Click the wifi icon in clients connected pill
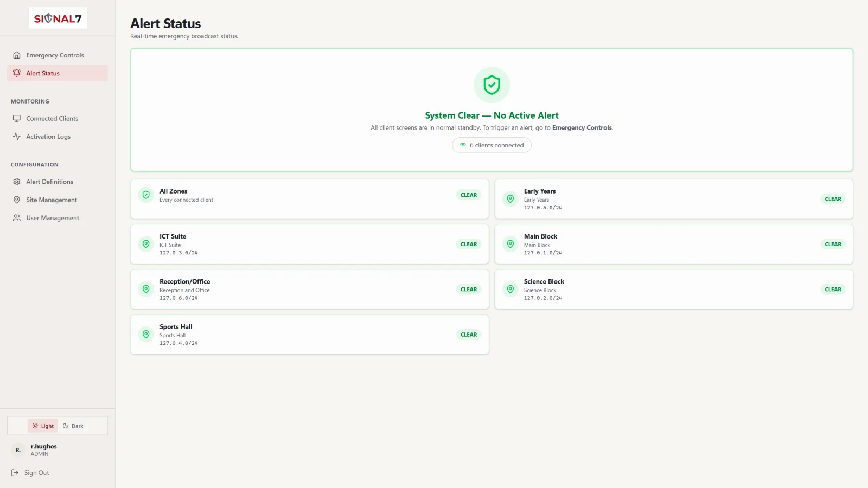The image size is (868, 488). (463, 145)
